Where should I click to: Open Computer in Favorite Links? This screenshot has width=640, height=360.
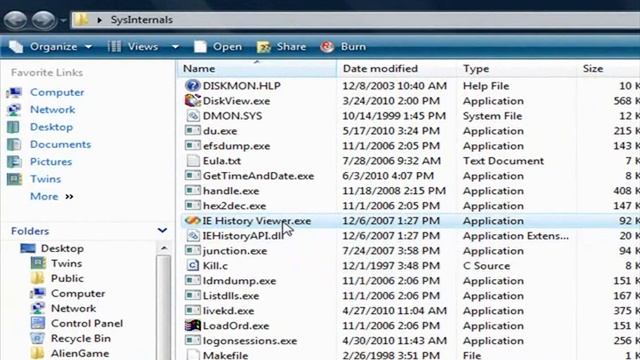57,92
